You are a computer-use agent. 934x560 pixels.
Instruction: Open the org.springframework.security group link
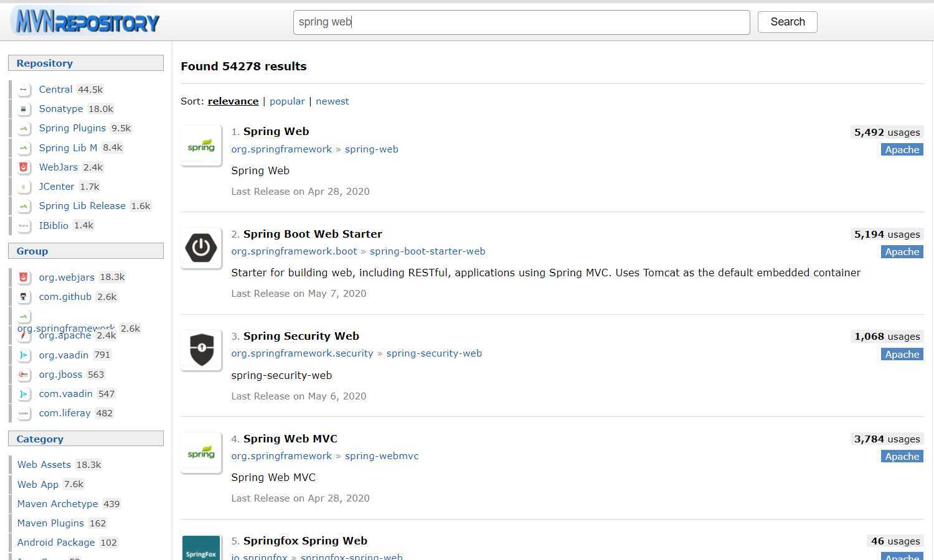click(302, 353)
